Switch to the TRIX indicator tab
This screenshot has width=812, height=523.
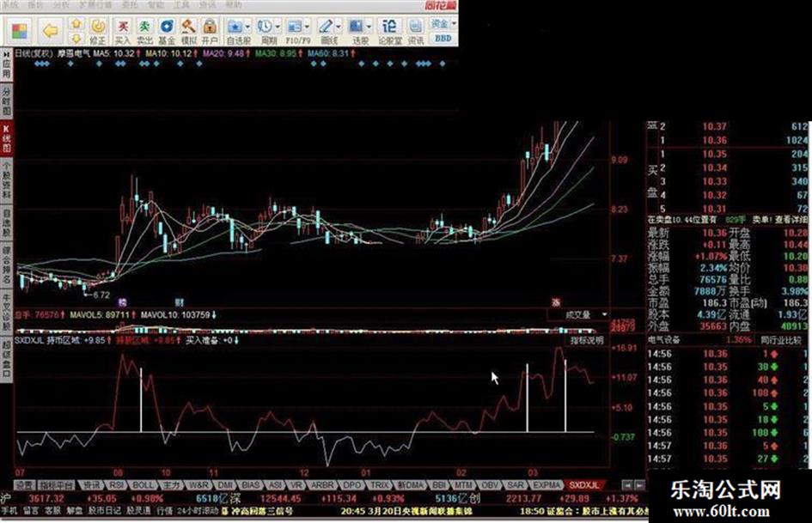pyautogui.click(x=380, y=485)
